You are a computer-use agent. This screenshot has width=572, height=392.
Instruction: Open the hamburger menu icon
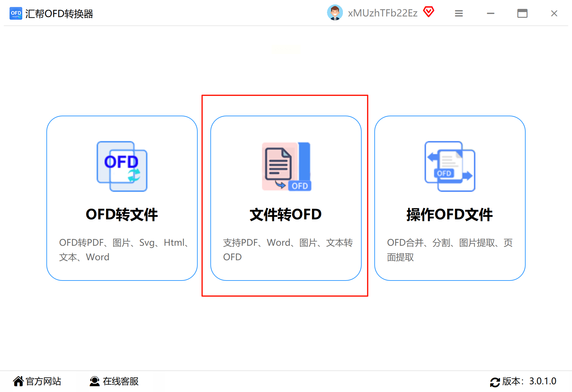tap(459, 13)
